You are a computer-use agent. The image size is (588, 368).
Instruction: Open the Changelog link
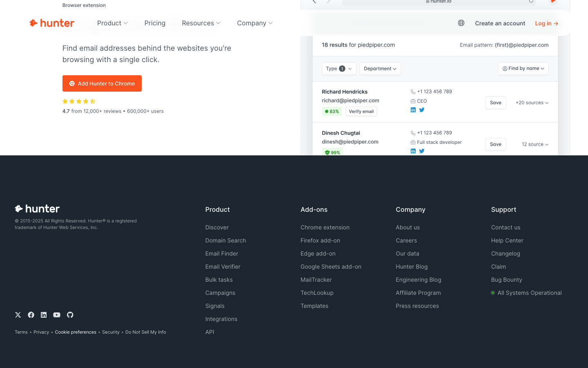coord(506,254)
